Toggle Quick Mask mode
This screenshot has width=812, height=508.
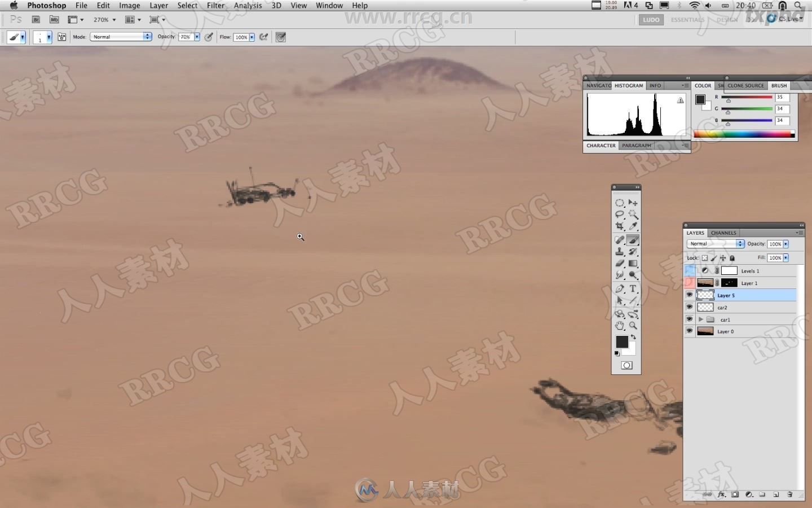click(x=626, y=366)
